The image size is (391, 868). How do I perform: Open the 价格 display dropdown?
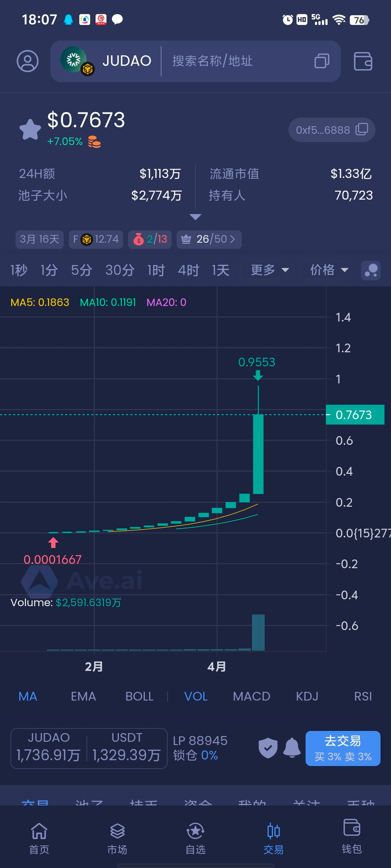329,270
